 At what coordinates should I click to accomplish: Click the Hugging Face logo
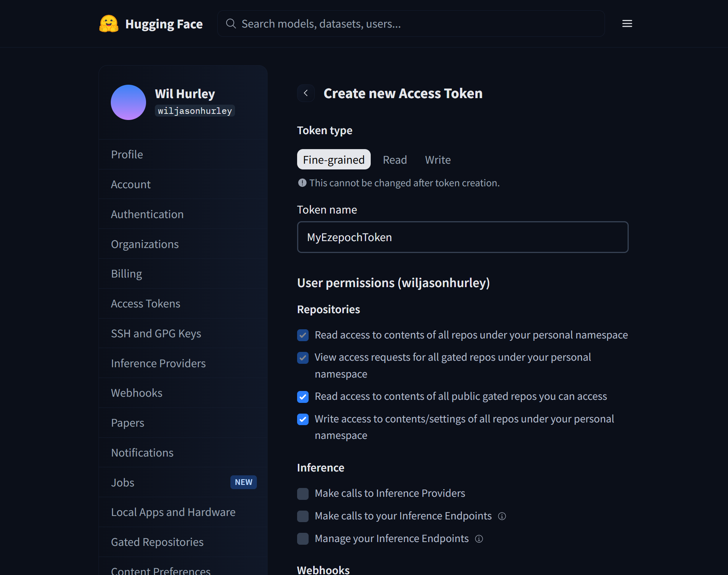(x=151, y=23)
